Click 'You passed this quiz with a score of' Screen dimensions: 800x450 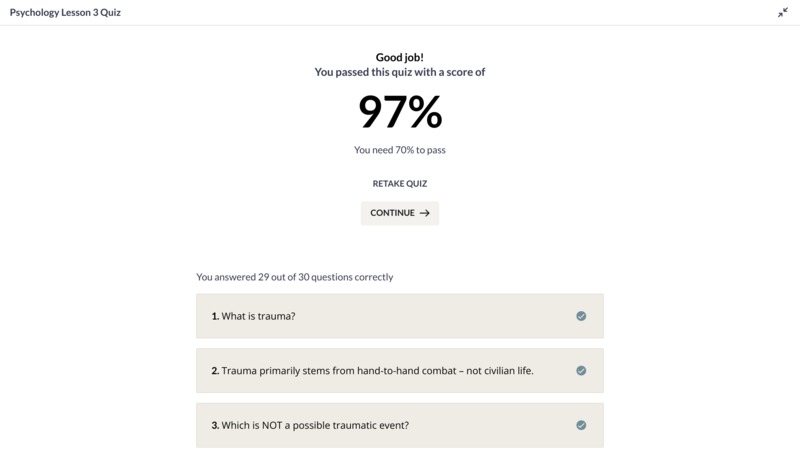(x=399, y=72)
